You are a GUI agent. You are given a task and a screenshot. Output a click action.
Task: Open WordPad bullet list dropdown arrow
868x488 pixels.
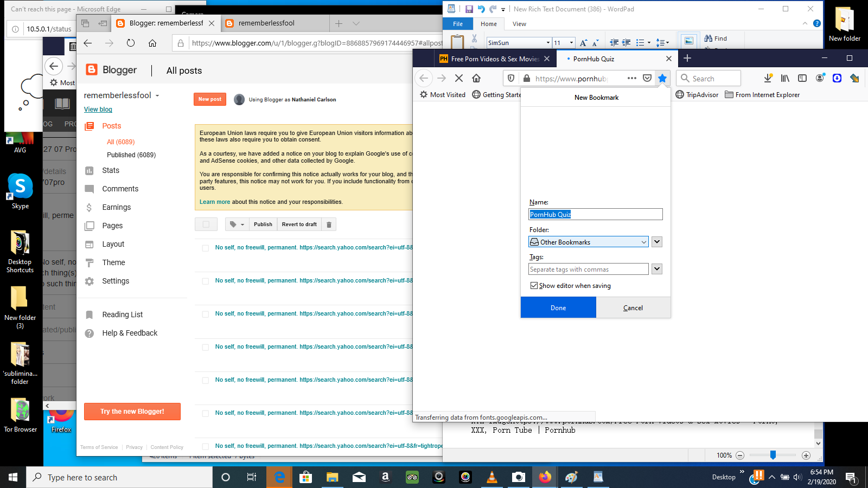(x=649, y=42)
